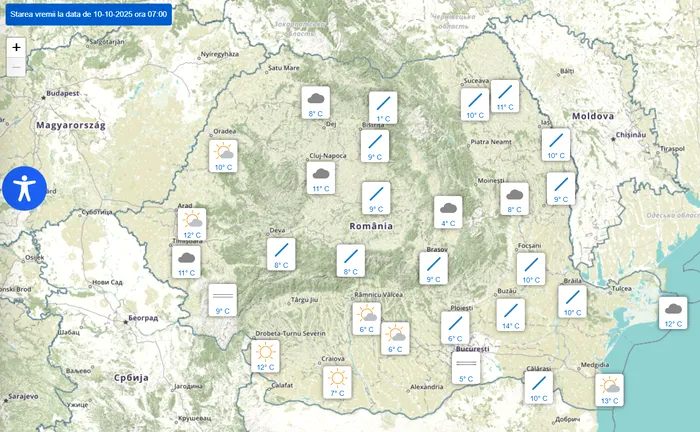Image resolution: width=700 pixels, height=432 pixels.
Task: Click the weather date and time banner
Action: pyautogui.click(x=87, y=14)
